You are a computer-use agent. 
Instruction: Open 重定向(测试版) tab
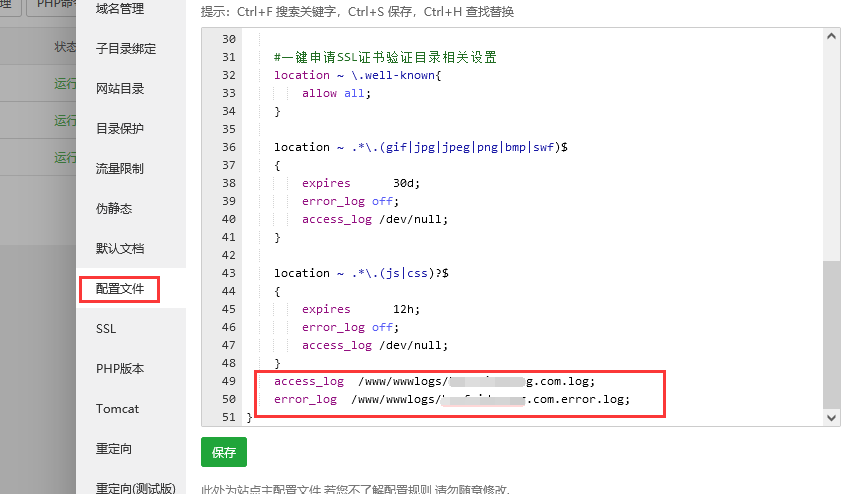(x=135, y=488)
